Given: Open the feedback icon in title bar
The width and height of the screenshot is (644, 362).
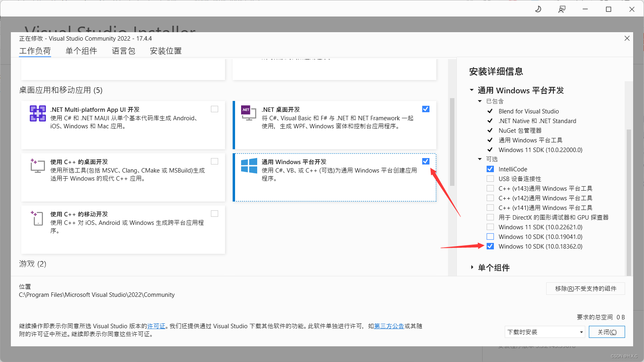Looking at the screenshot, I should click(561, 9).
